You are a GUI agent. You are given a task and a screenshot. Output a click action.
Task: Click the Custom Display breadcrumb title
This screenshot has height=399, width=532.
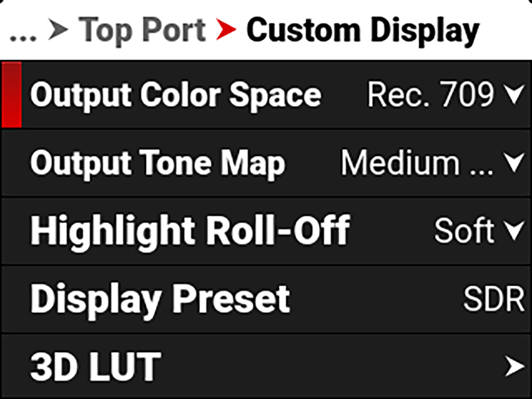363,31
